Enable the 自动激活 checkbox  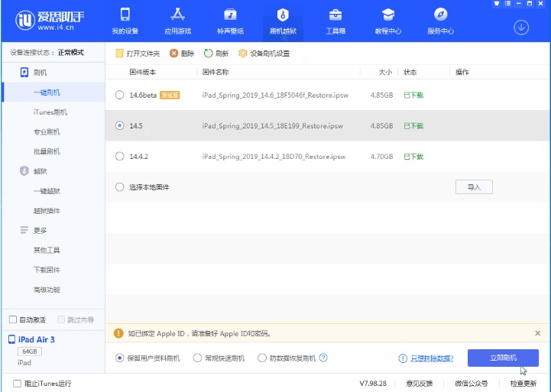[x=13, y=319]
